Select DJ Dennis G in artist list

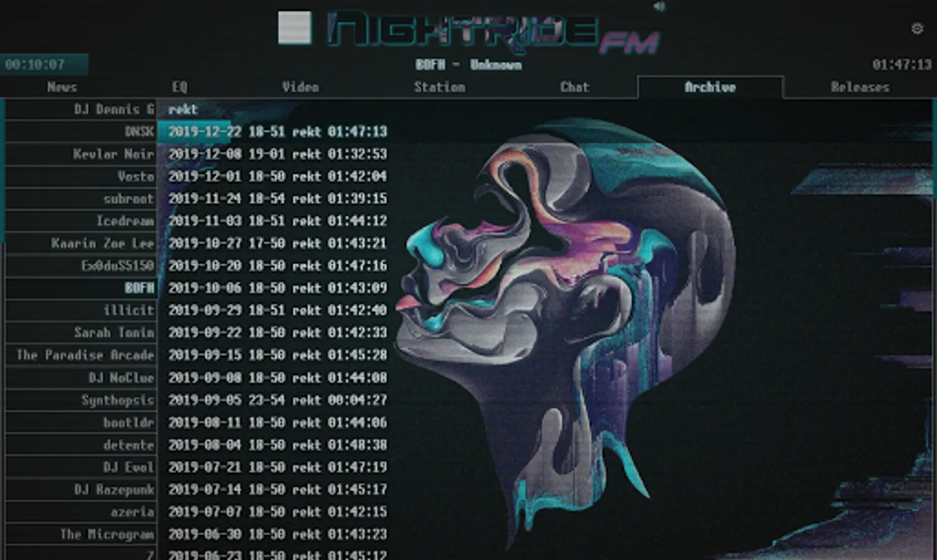[x=81, y=110]
